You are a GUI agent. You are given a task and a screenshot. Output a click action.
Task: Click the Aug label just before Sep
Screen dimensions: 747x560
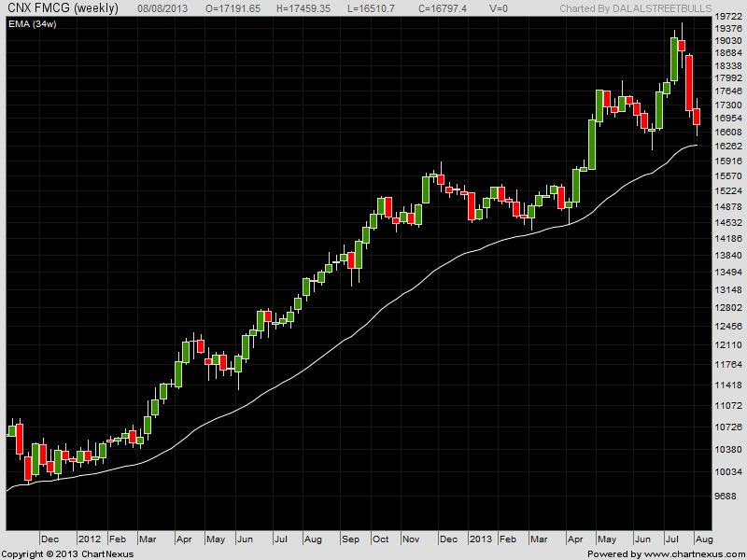(x=313, y=539)
